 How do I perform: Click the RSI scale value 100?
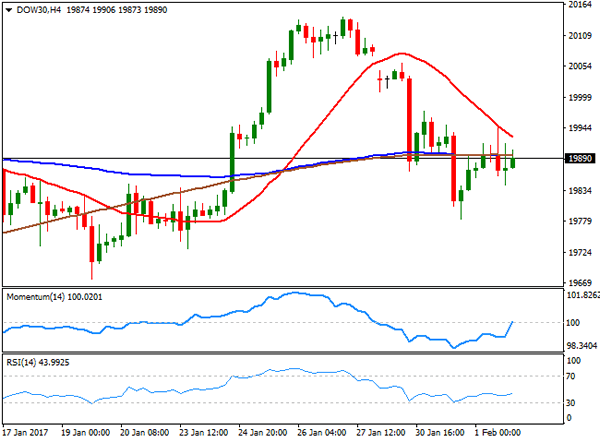coord(573,361)
